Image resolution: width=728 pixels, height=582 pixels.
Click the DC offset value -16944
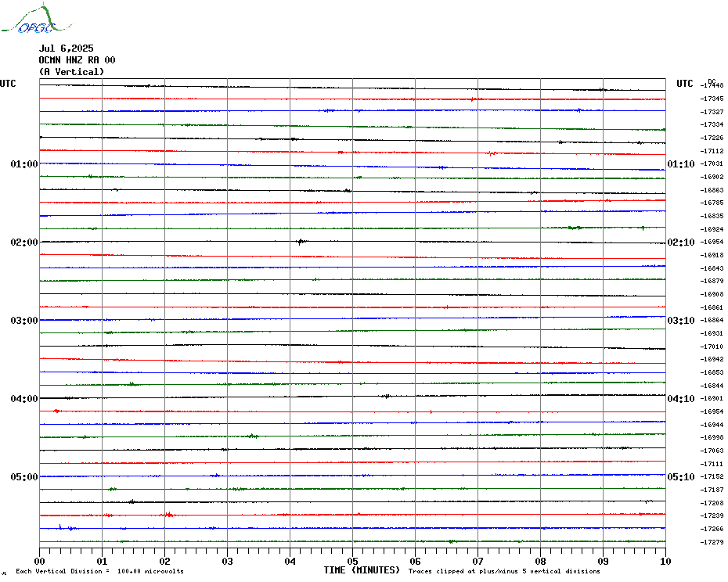[712, 425]
